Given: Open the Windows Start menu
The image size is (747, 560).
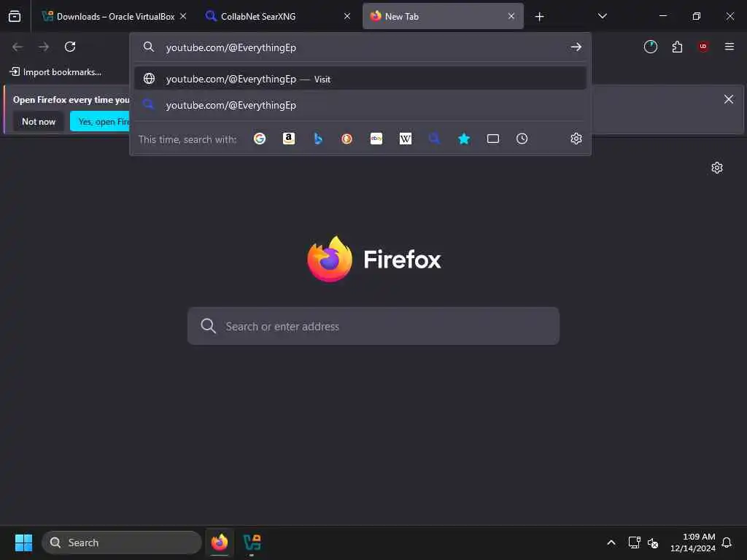Looking at the screenshot, I should click(23, 542).
